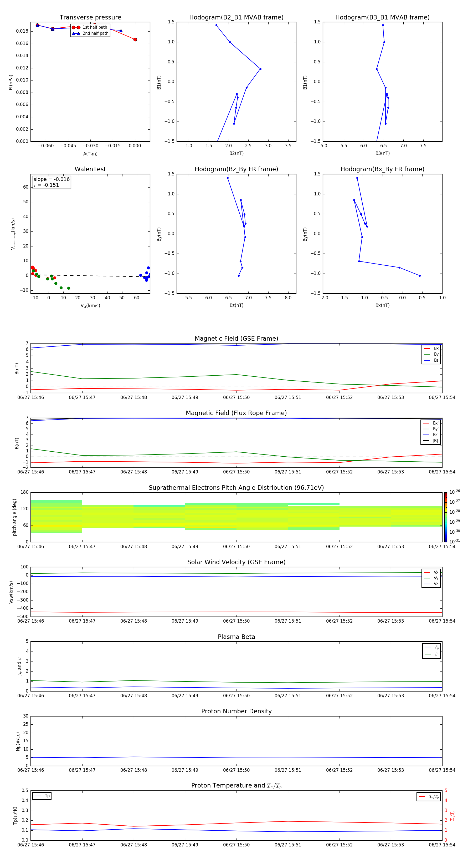Click the "Hodogram(B2_B1 MVAB frame)" title
This screenshot has height=868, width=473.
[236, 18]
